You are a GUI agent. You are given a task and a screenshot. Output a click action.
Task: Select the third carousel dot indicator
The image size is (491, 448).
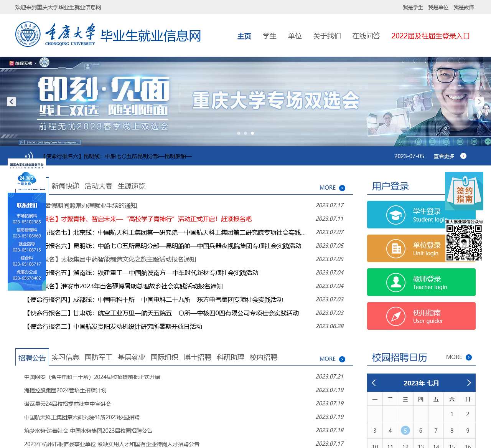[252, 133]
